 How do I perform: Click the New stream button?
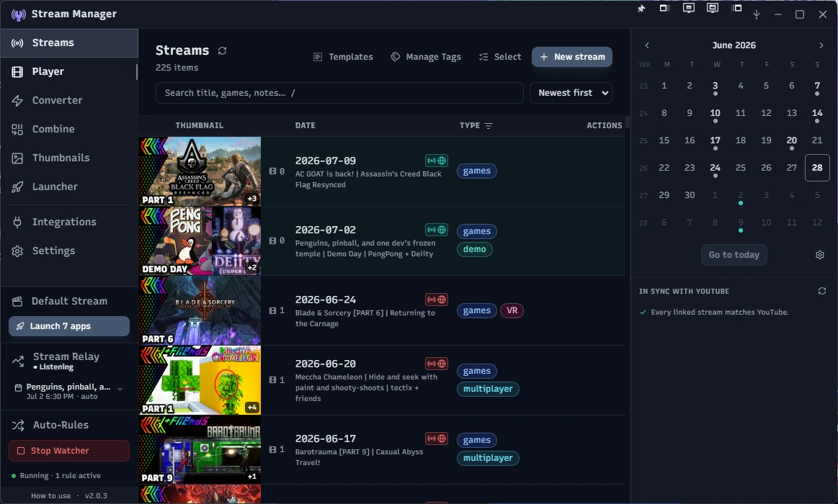[x=572, y=57]
